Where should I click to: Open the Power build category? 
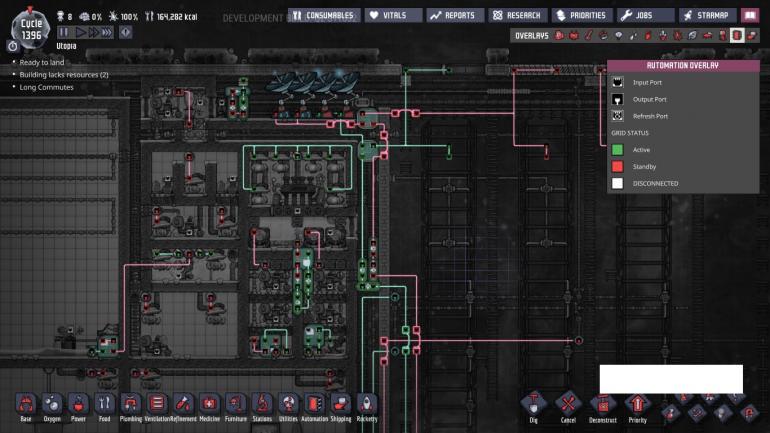[x=78, y=406]
